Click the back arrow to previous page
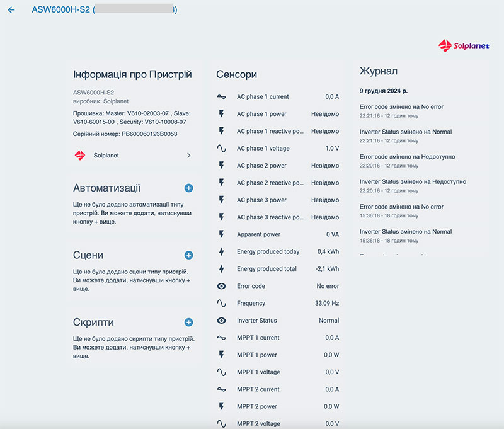 pos(11,10)
